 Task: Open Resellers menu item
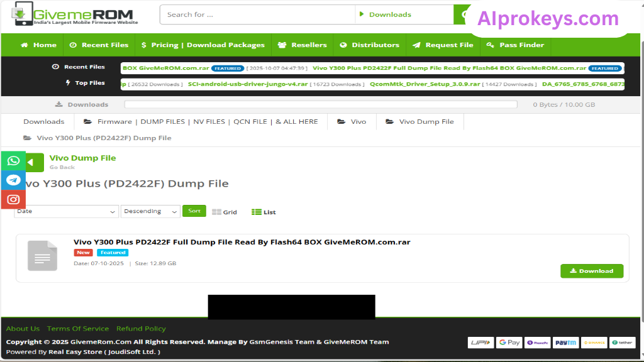pos(303,45)
